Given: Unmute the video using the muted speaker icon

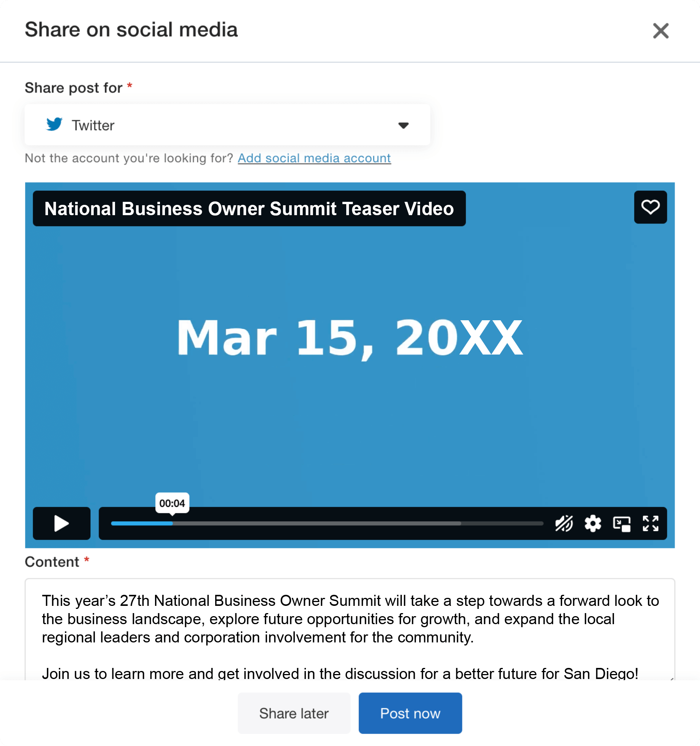Looking at the screenshot, I should (564, 523).
